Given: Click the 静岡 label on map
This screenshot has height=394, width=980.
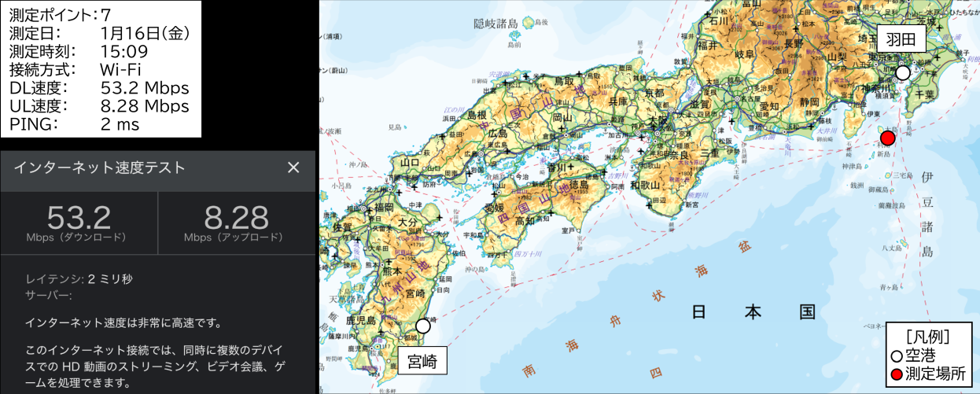Looking at the screenshot, I should [x=809, y=102].
